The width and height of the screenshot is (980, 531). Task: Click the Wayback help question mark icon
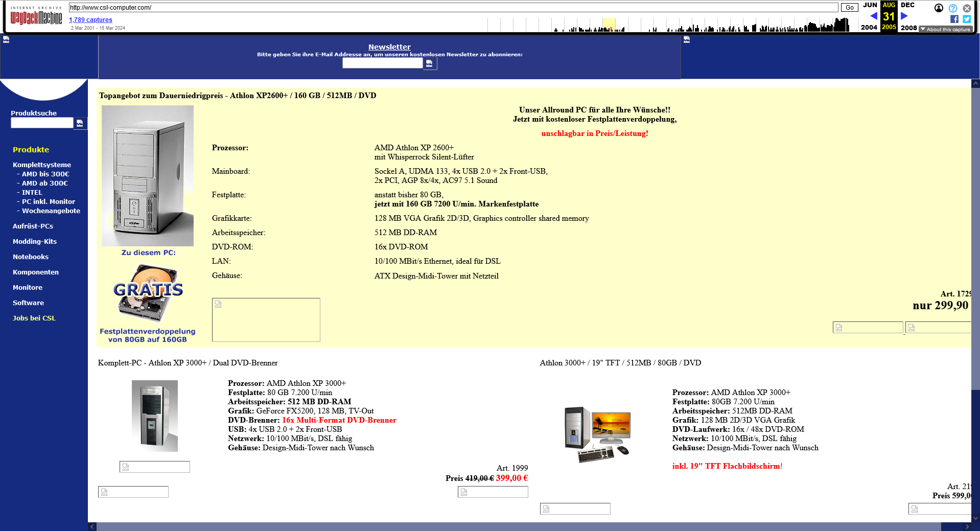[x=953, y=8]
